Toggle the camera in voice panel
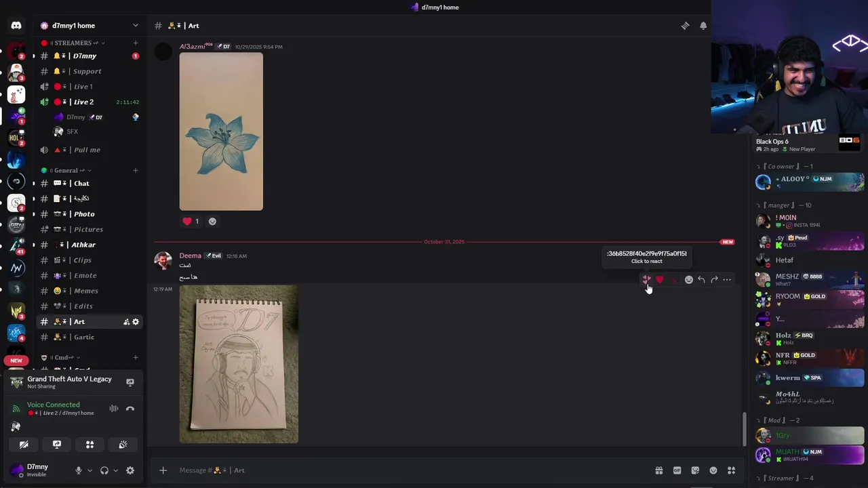The height and width of the screenshot is (488, 868). tap(24, 445)
